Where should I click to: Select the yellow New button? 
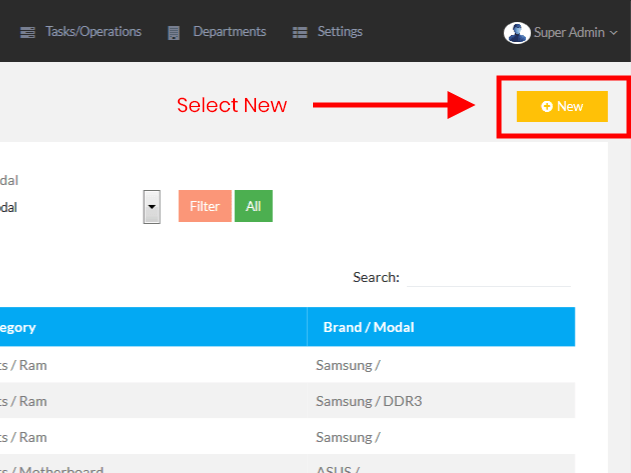(562, 106)
